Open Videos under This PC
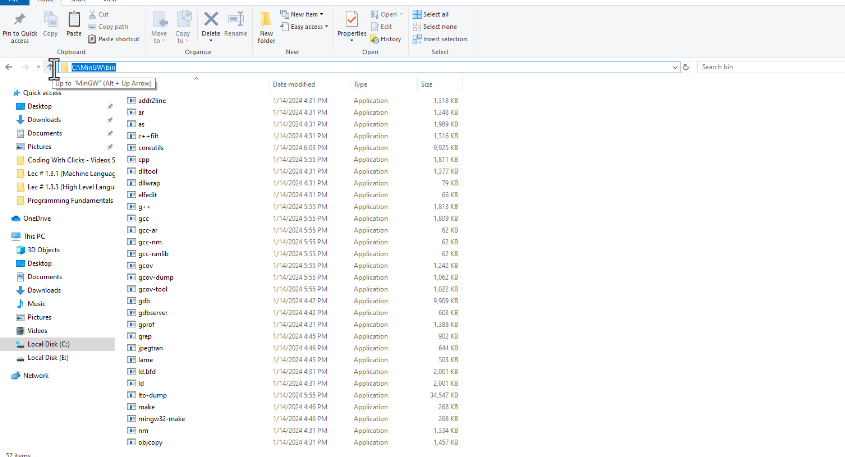 click(37, 330)
